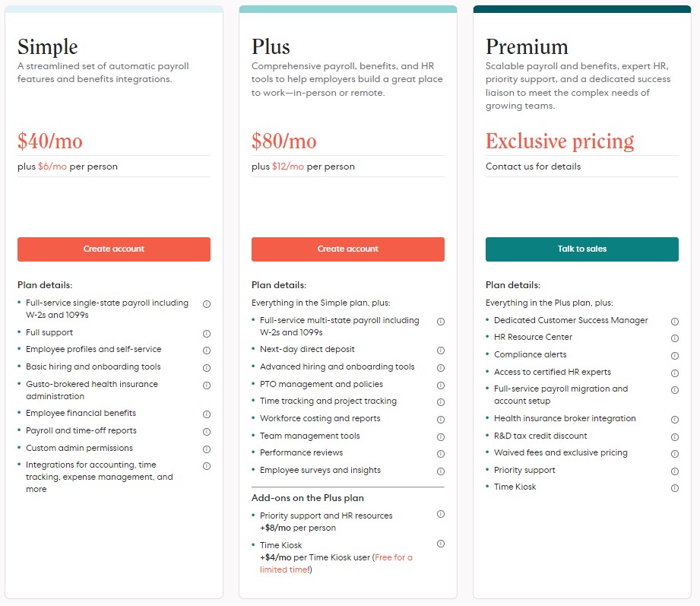Show info for R&D tax credit discount
The height and width of the screenshot is (606, 700).
click(x=675, y=436)
